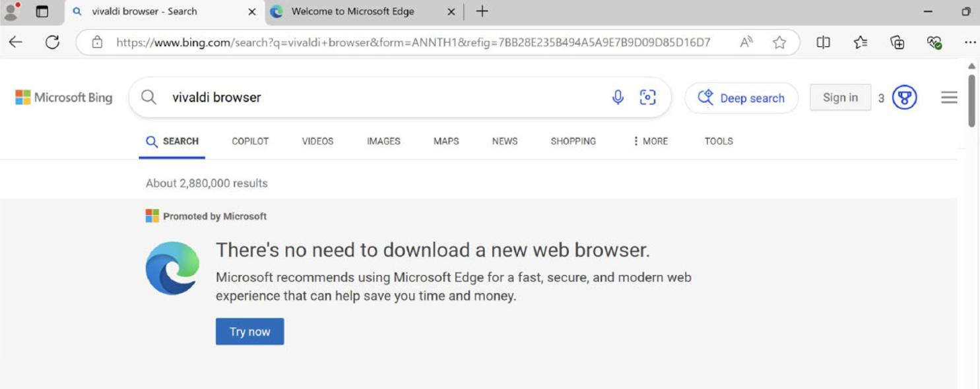Switch to the SHOPPING tab
The height and width of the screenshot is (389, 980).
pos(573,141)
